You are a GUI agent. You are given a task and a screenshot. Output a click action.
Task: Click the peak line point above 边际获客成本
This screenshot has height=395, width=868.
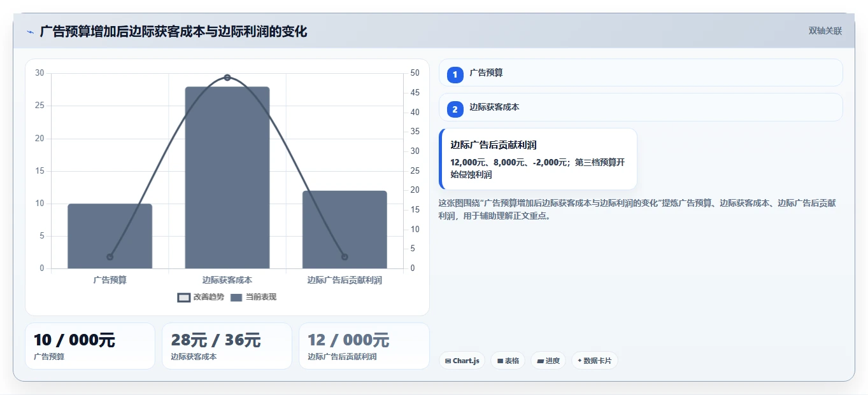click(x=227, y=78)
